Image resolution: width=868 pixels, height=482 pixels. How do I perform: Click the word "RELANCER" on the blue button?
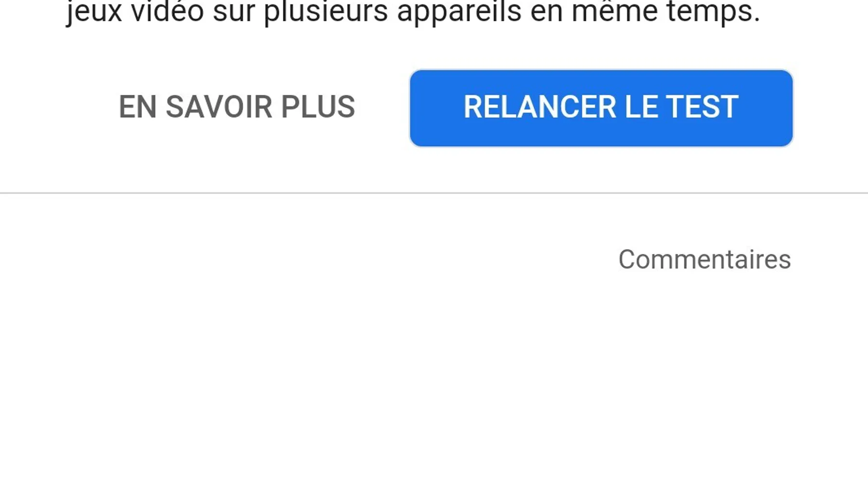click(x=540, y=107)
